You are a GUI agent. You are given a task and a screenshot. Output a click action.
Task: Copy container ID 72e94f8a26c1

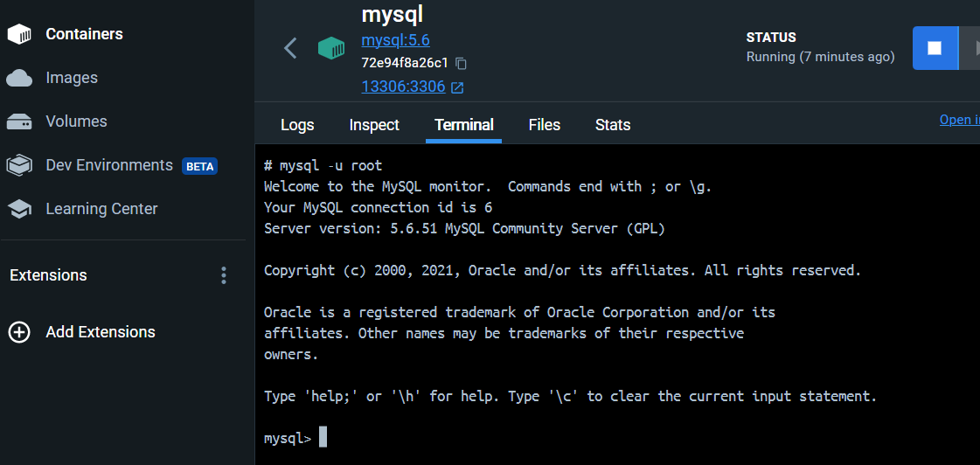[x=462, y=63]
